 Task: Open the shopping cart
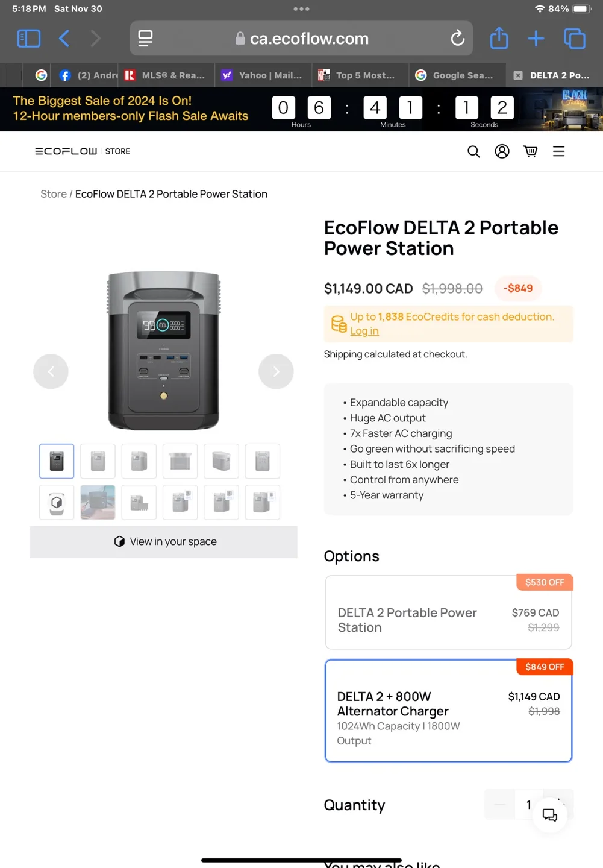pyautogui.click(x=530, y=151)
